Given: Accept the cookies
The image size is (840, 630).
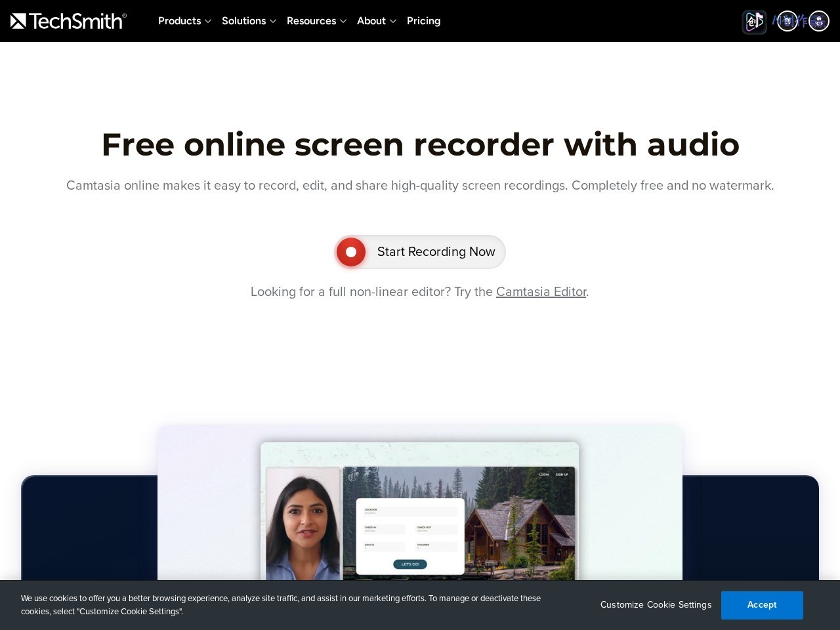Looking at the screenshot, I should pos(762,605).
